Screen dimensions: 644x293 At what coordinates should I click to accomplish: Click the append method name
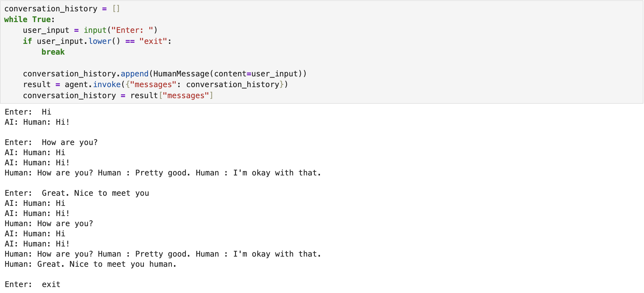coord(134,74)
